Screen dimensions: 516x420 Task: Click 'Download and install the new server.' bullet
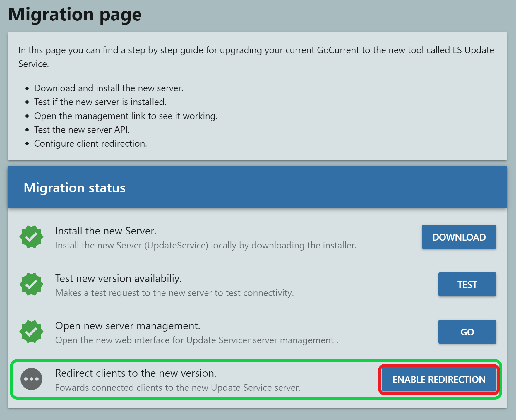tap(109, 88)
